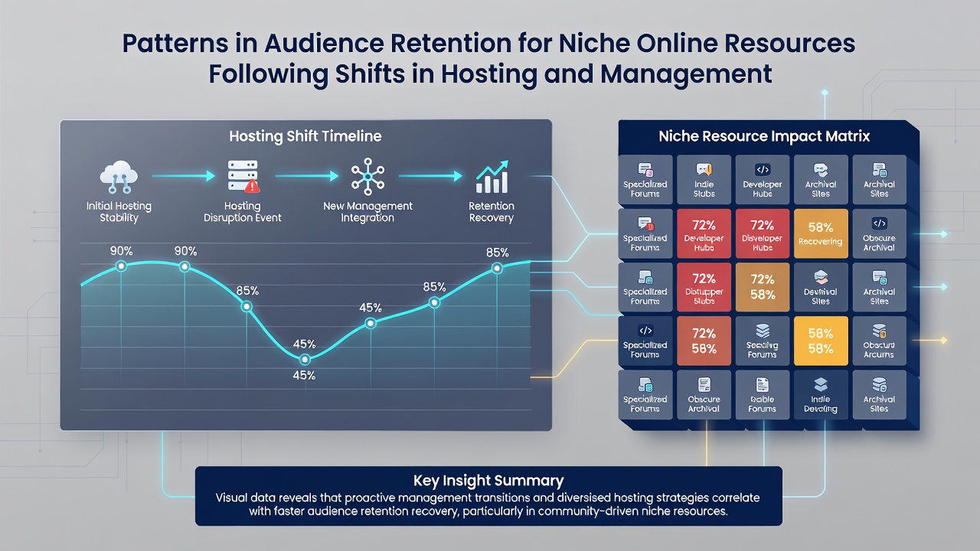Select the yellow cell showing 58% twice
980x551 pixels.
[821, 341]
